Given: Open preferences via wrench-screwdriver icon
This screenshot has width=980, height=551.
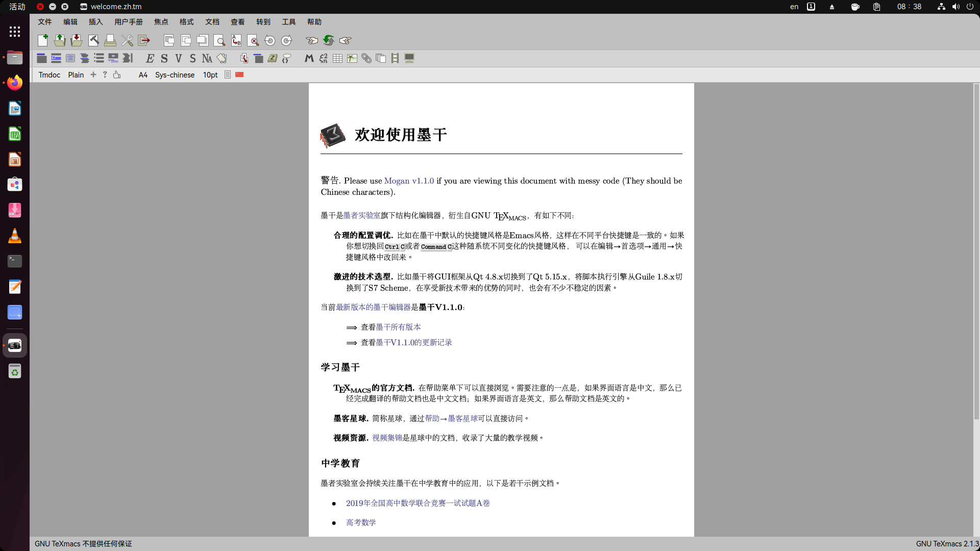Looking at the screenshot, I should click(x=127, y=40).
